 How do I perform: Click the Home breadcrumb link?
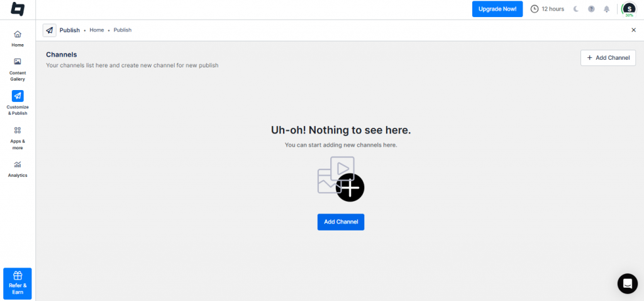pos(97,30)
